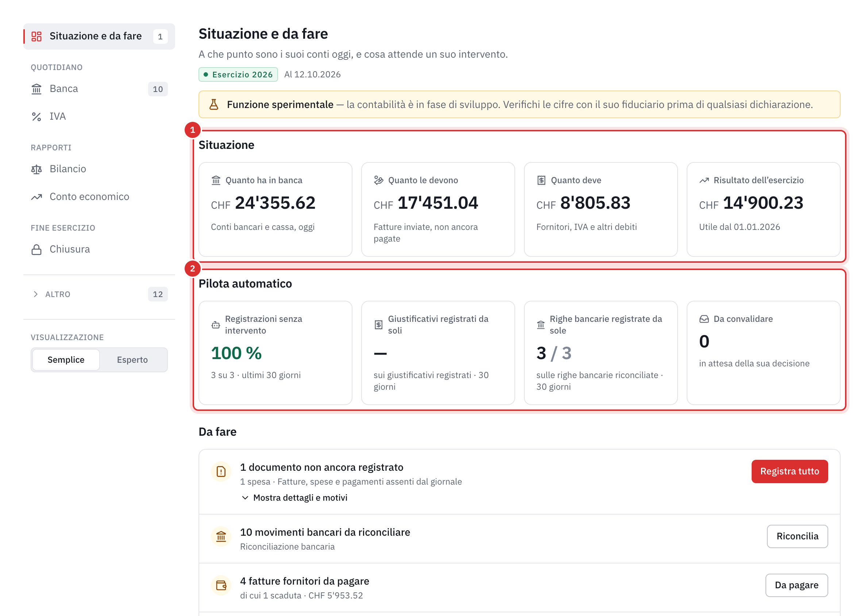
Task: Click the bank icon in the Quanto ha in banca card
Action: [x=216, y=180]
